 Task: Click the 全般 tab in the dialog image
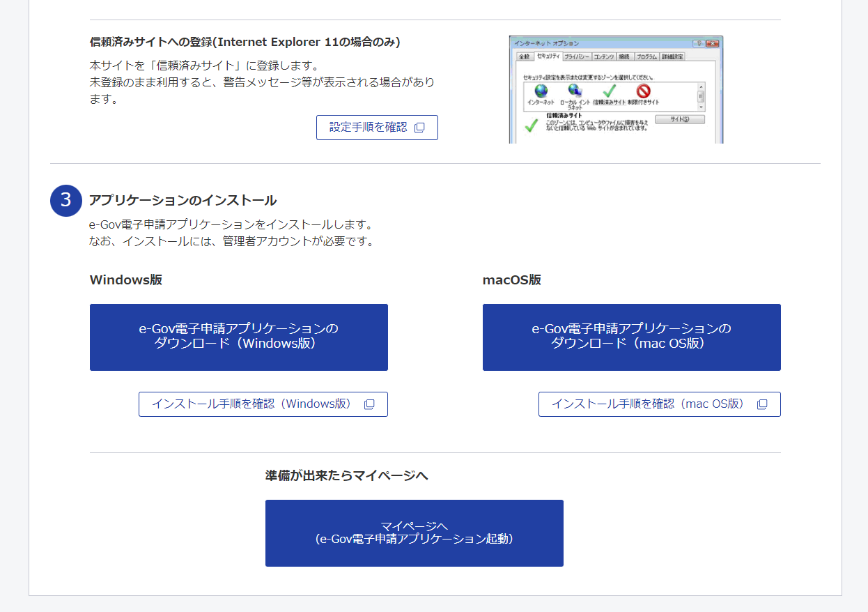pos(524,56)
